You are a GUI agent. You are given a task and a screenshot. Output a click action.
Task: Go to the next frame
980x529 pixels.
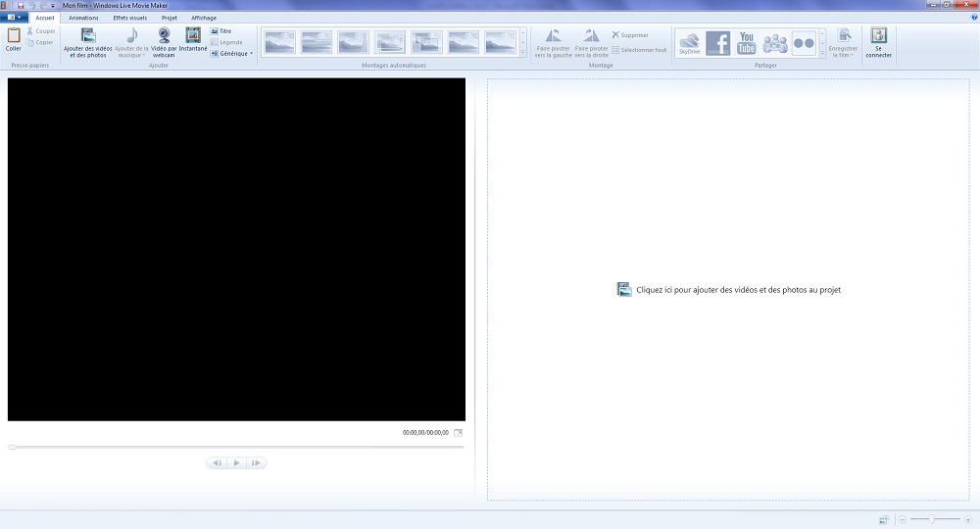point(256,462)
